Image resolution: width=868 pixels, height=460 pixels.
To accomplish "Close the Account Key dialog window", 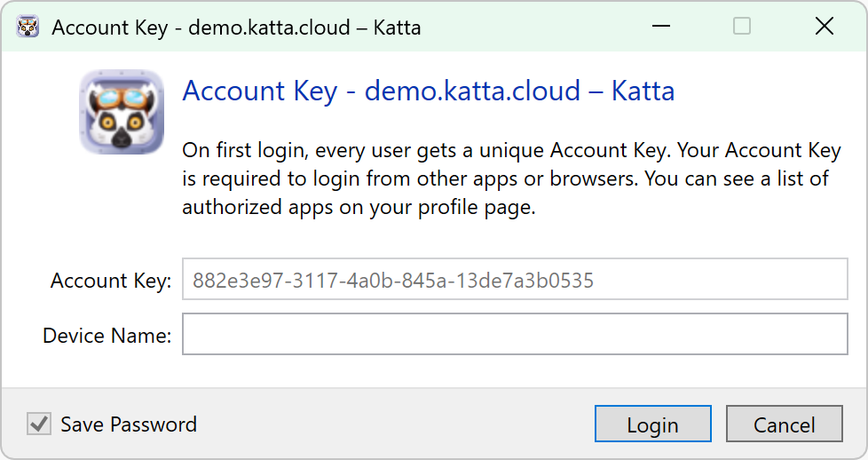I will tap(825, 26).
